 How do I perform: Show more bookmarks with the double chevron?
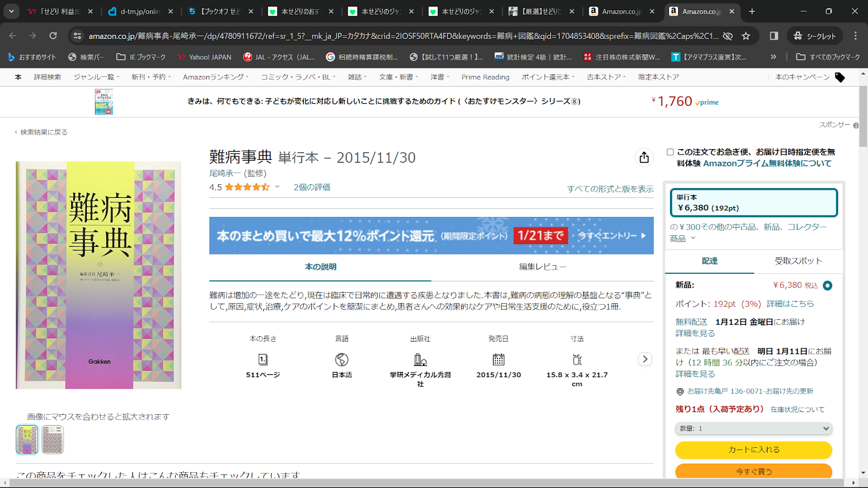(774, 57)
